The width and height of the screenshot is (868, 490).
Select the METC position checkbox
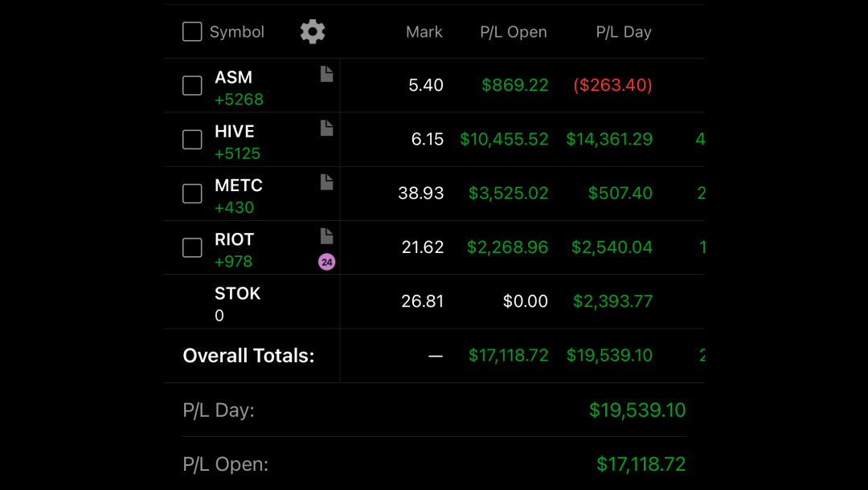pyautogui.click(x=192, y=194)
